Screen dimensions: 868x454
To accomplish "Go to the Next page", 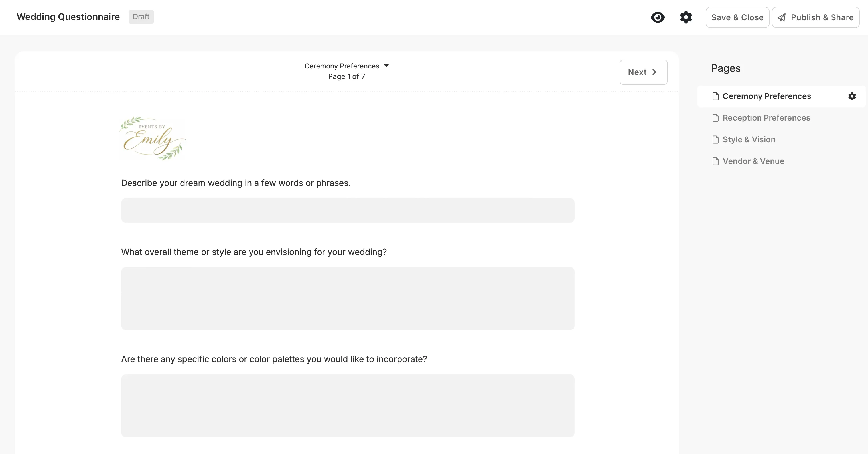I will tap(643, 72).
